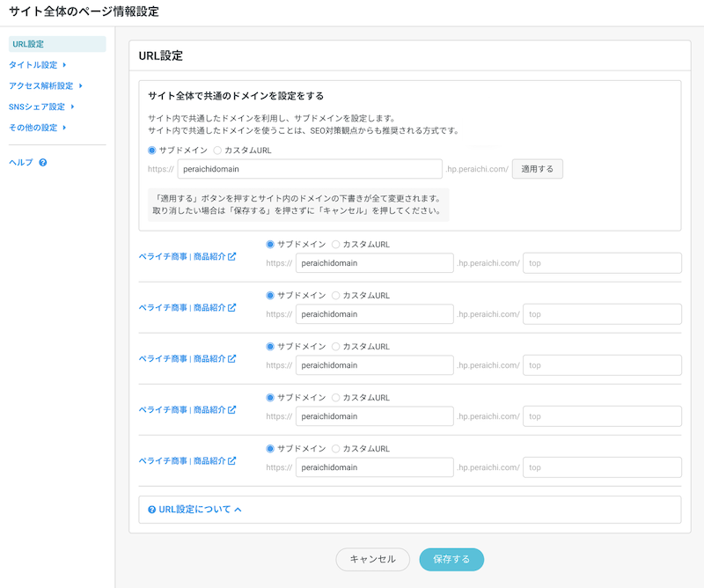Click the キャンセル button
This screenshot has width=704, height=588.
(372, 559)
